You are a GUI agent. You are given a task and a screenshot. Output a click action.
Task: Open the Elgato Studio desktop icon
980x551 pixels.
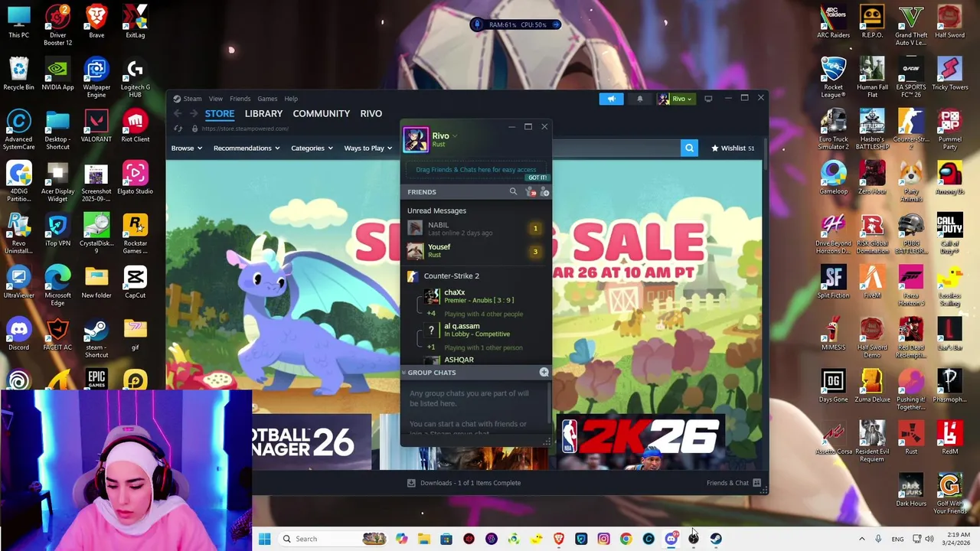(x=135, y=178)
